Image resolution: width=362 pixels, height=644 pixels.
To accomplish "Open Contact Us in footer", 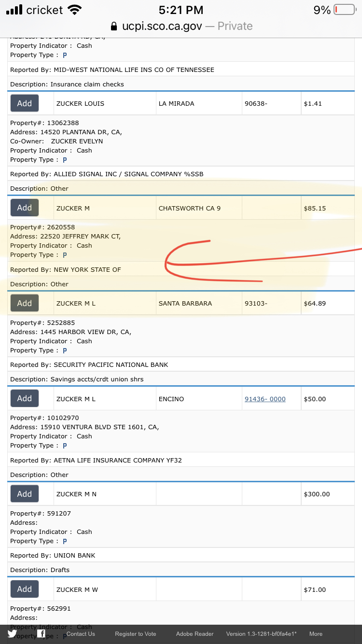I will pos(81,634).
